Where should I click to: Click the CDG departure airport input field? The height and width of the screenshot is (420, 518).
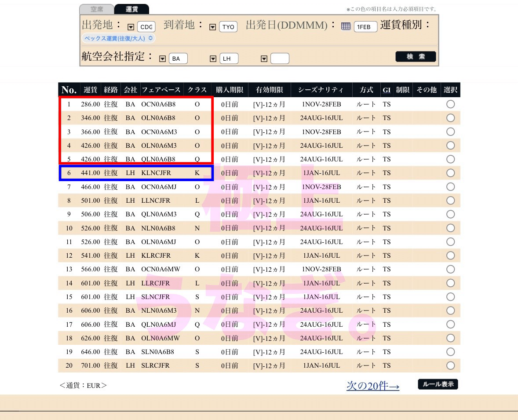pyautogui.click(x=146, y=27)
